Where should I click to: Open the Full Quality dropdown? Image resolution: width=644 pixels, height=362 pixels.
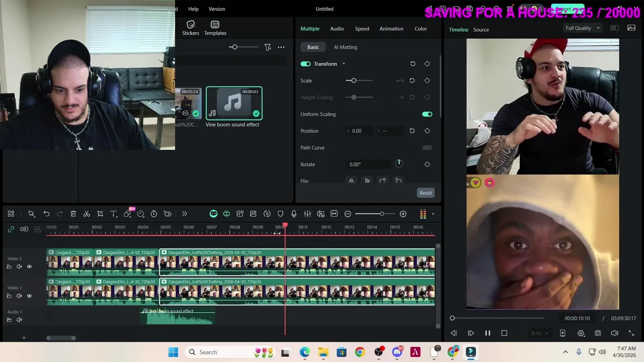[583, 28]
